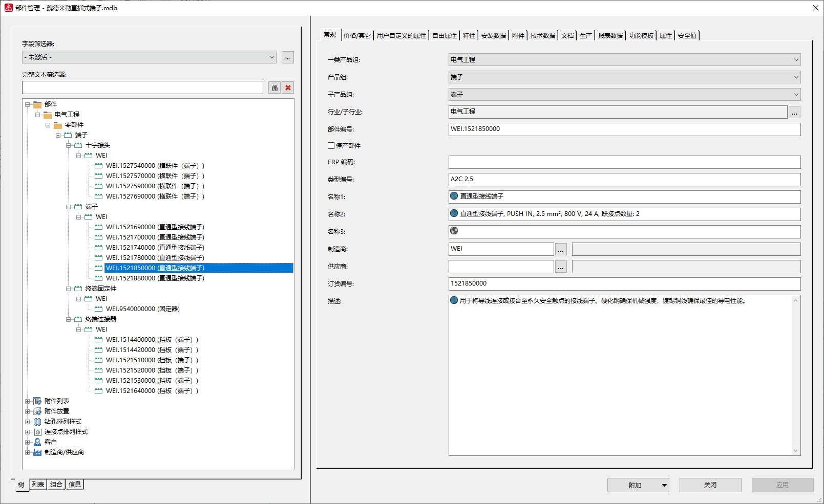Click the terminal icon of 终端固定件 group

tap(78, 289)
